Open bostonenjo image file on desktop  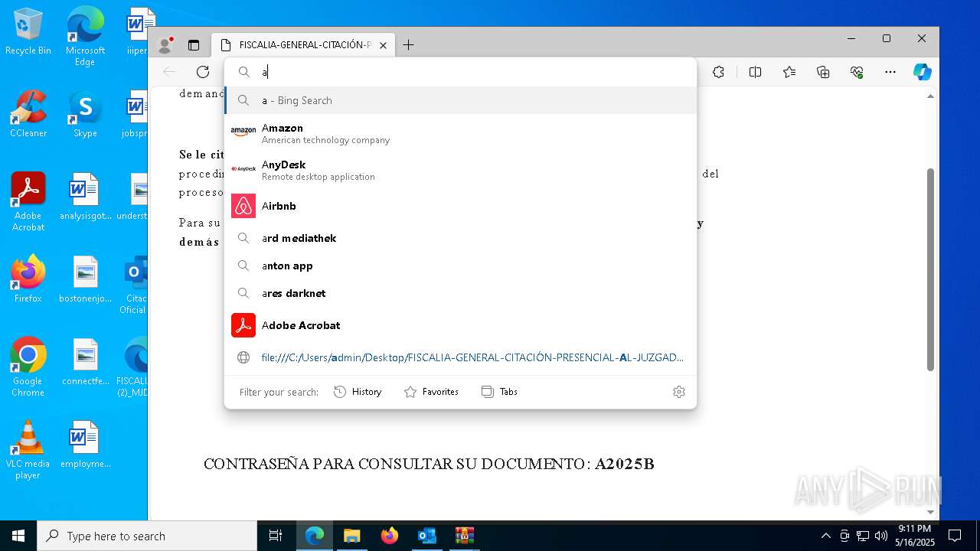tap(85, 279)
